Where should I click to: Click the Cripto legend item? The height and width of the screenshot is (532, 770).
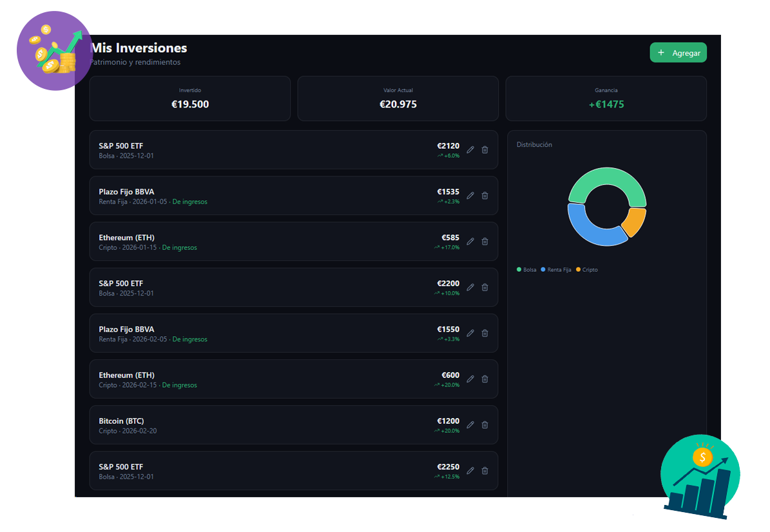tap(587, 269)
